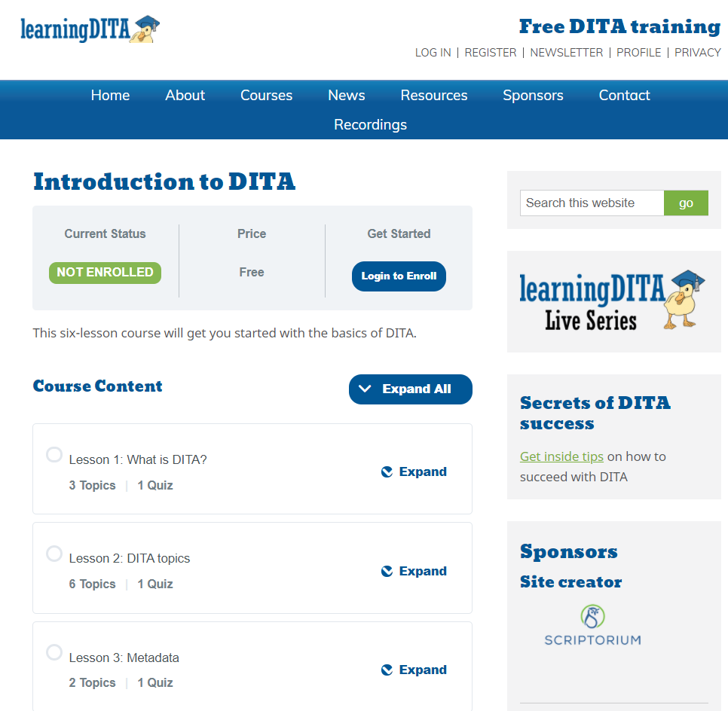Open the About menu item
The width and height of the screenshot is (728, 711).
point(185,95)
